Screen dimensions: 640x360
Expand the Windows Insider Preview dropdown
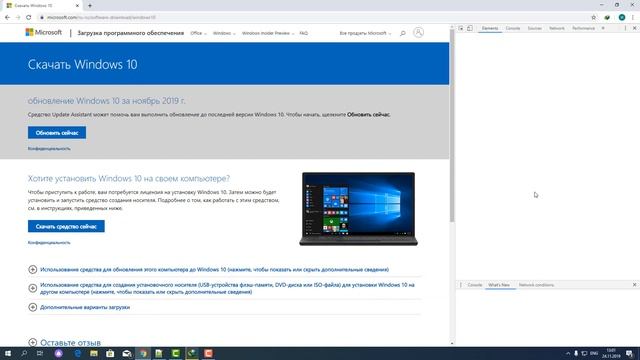(268, 33)
